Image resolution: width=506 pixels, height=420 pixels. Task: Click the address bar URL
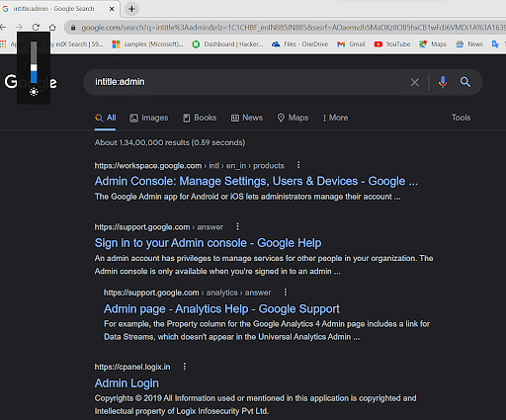coord(294,28)
